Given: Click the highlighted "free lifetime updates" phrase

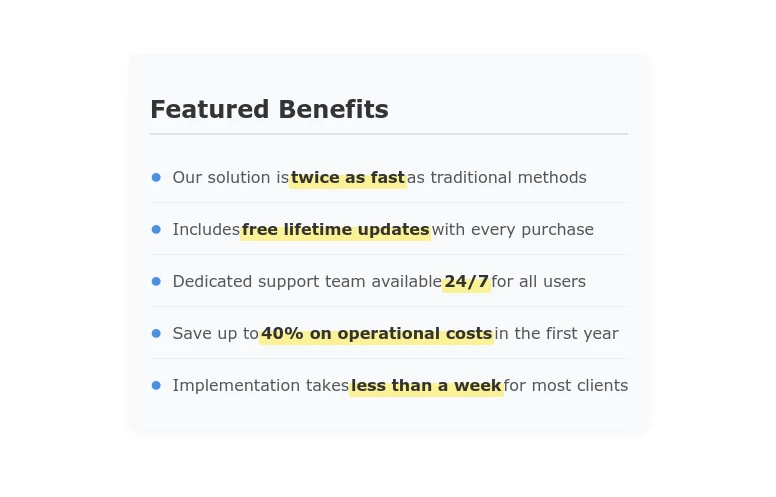Looking at the screenshot, I should coord(335,230).
